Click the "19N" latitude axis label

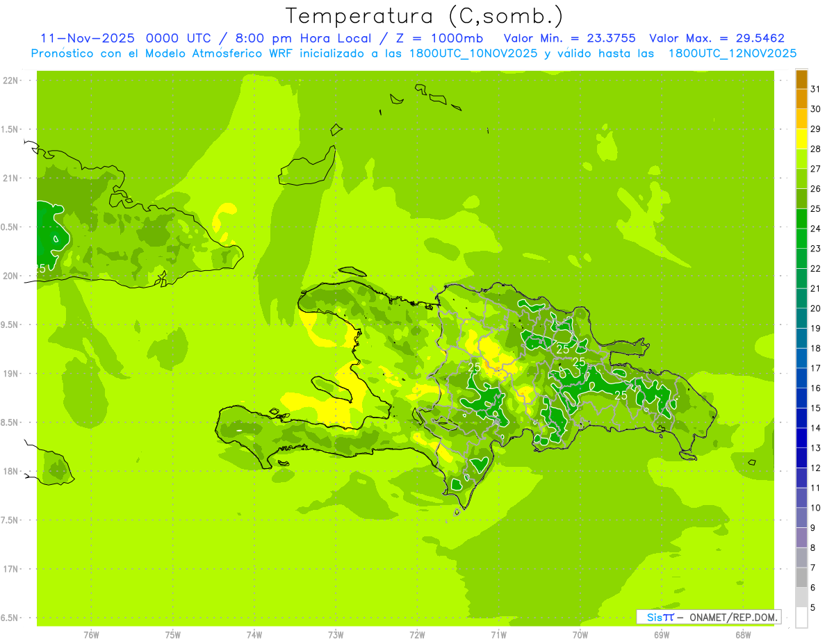point(12,373)
